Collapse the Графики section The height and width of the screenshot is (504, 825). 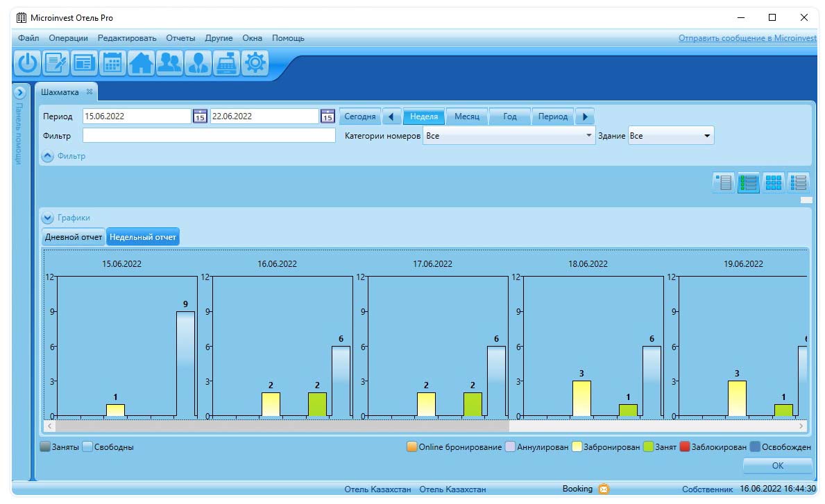48,218
